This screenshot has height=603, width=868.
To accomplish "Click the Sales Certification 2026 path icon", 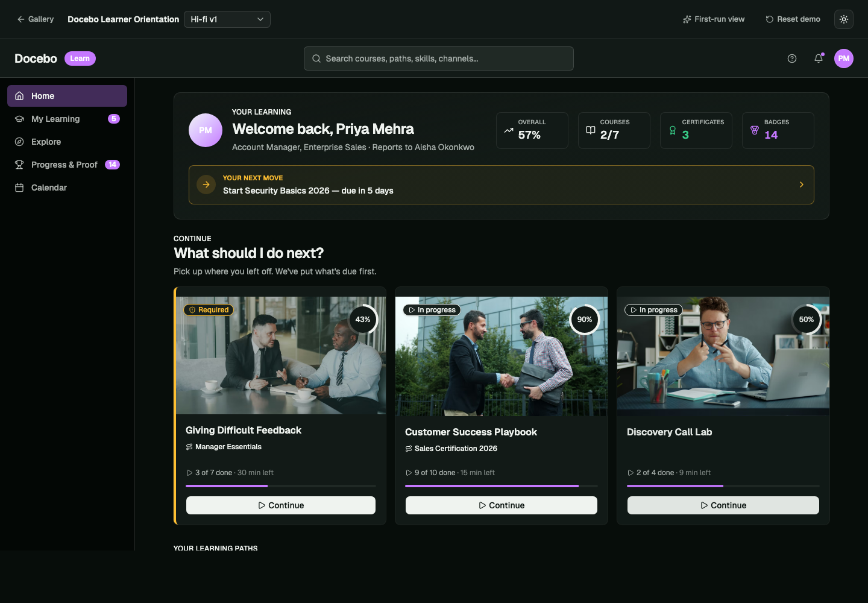I will [x=409, y=449].
